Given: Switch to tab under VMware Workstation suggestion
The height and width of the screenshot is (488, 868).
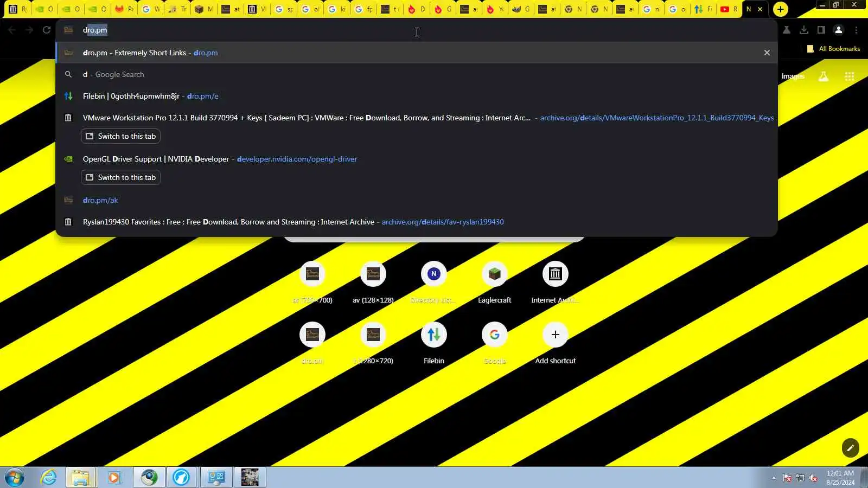Looking at the screenshot, I should pyautogui.click(x=120, y=136).
